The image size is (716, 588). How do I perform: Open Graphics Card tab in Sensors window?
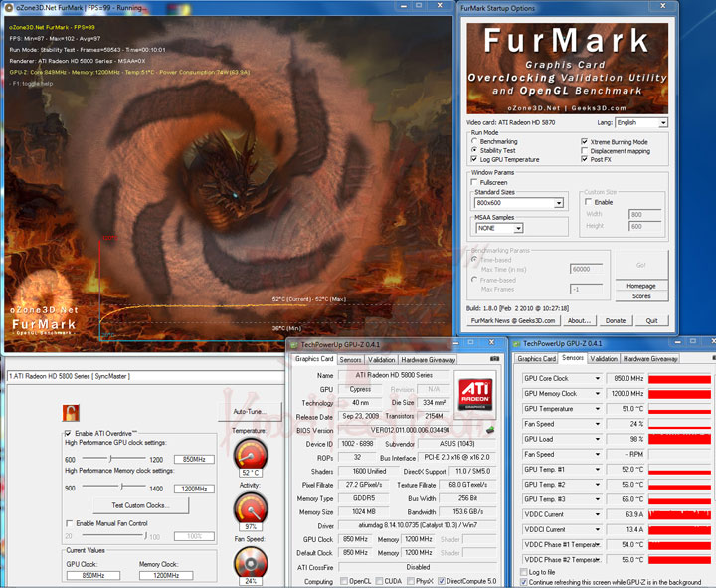click(x=536, y=359)
